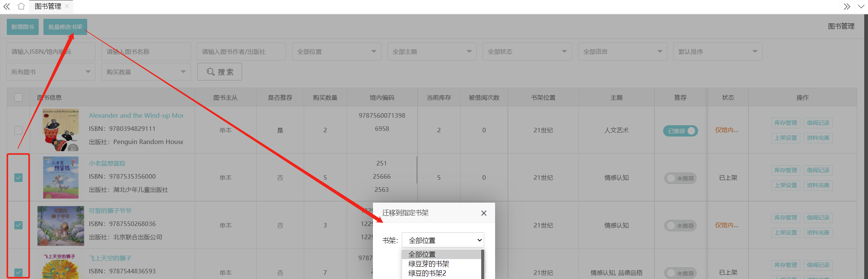This screenshot has width=868, height=279.
Task: Open the 书架 select in the dialog
Action: point(443,240)
